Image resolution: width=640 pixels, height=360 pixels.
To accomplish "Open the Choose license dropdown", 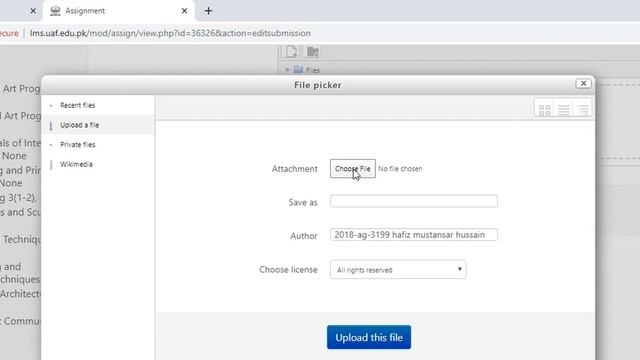I will (x=398, y=269).
